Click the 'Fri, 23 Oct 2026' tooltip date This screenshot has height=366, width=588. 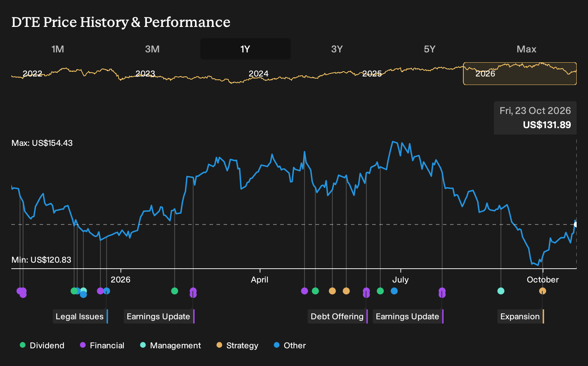click(535, 111)
